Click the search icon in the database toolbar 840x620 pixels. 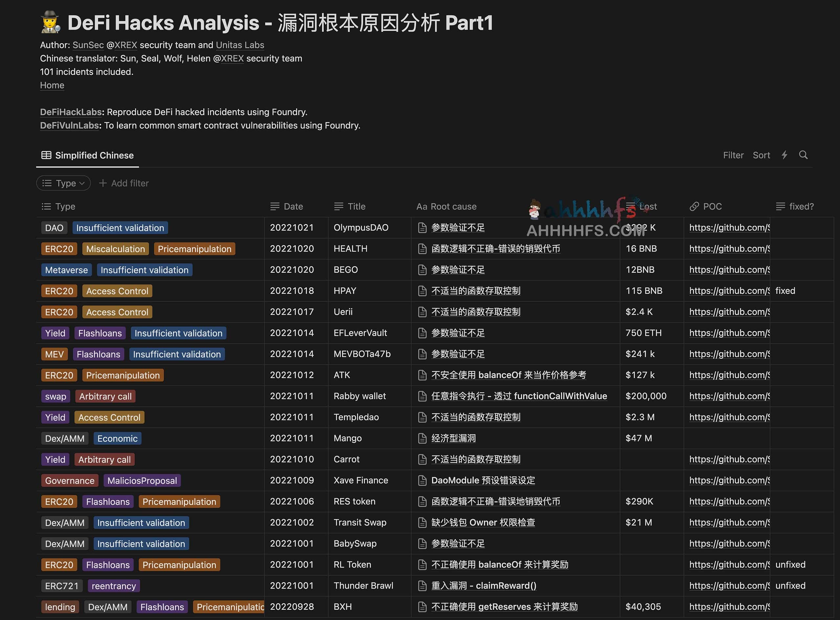coord(804,155)
